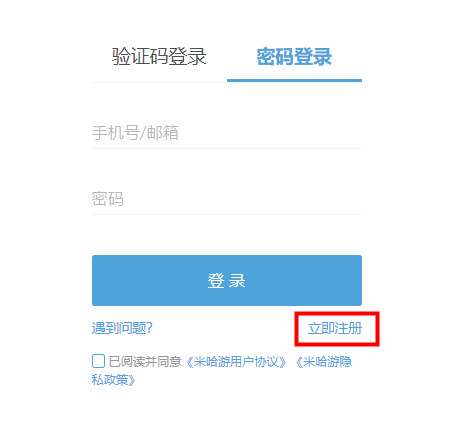Open the 遇到问题? help link
This screenshot has width=450, height=446.
point(122,328)
